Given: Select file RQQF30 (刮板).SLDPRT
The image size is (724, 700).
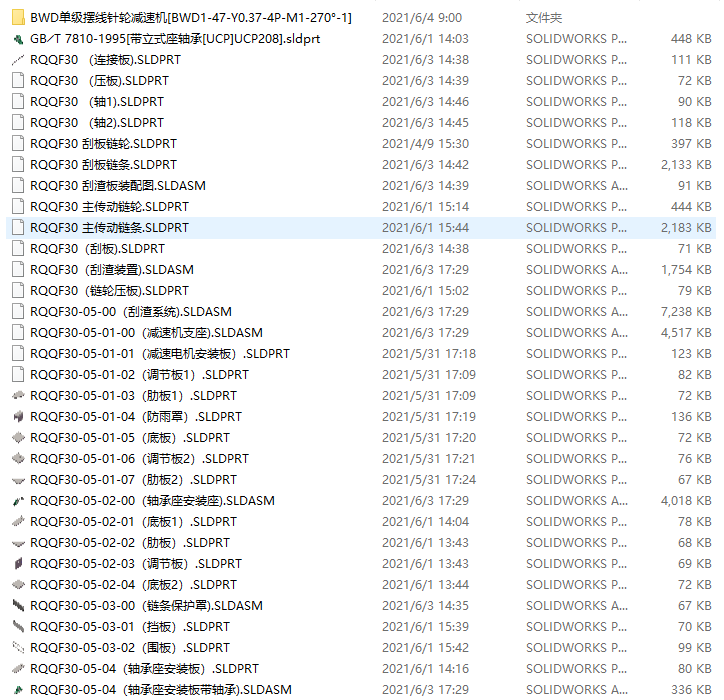Looking at the screenshot, I should point(97,249).
